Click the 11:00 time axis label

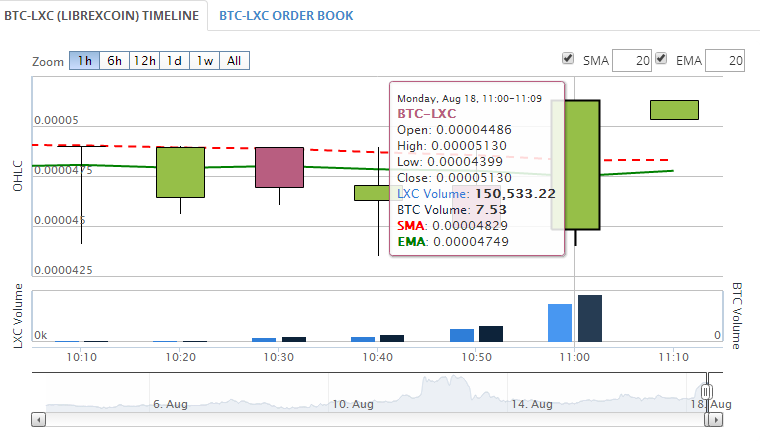coord(574,357)
